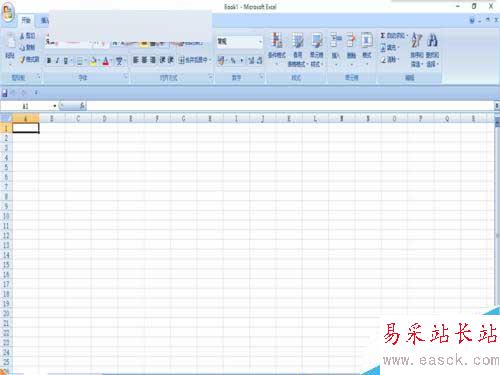500x375 pixels.
Task: Select column L header
Action: 315,118
